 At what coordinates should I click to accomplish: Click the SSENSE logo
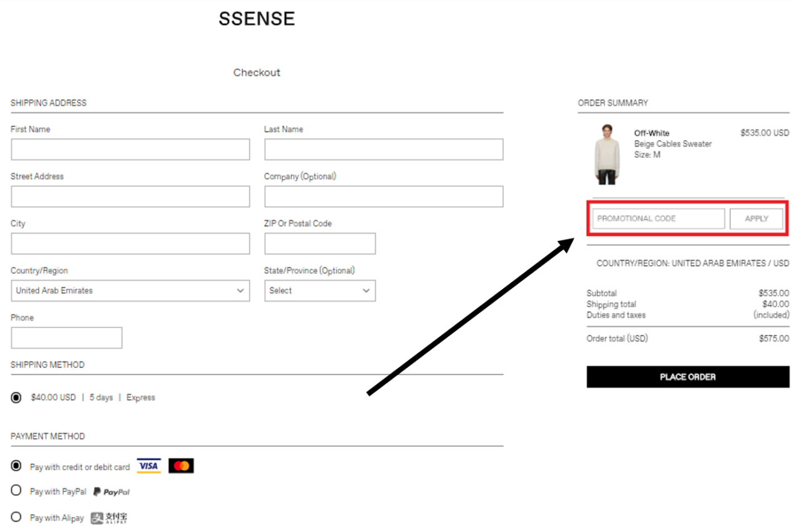(x=257, y=18)
